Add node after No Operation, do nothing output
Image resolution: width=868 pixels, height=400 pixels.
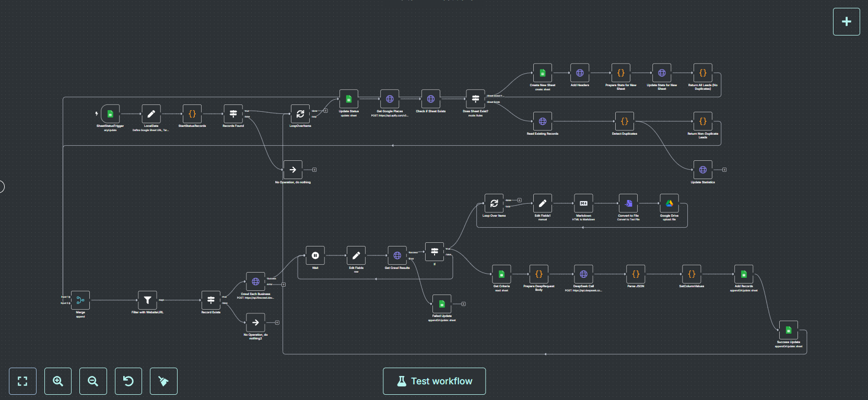314,170
